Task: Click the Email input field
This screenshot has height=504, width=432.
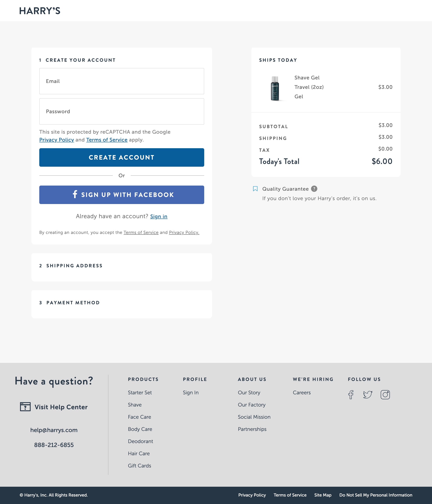Action: point(122,81)
